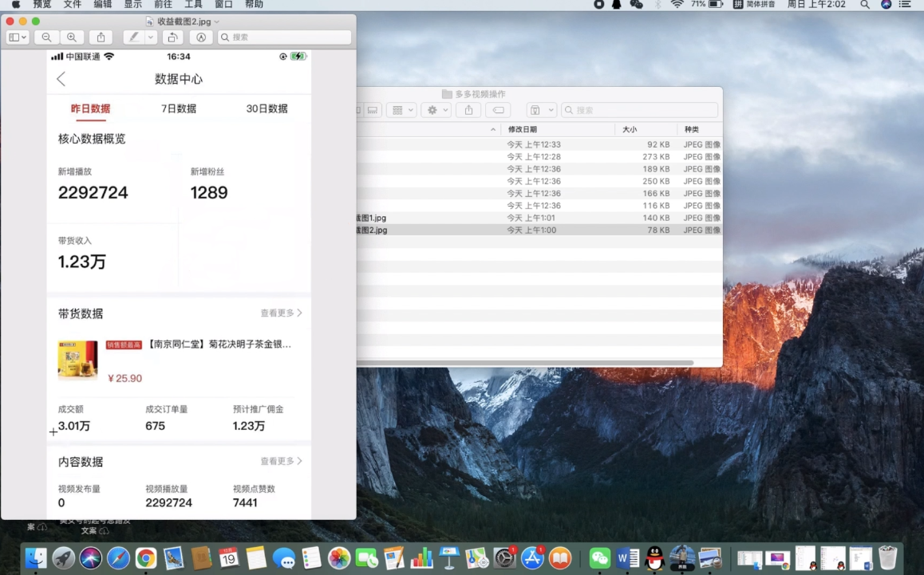Select the highlight pen tool in Preview
This screenshot has width=924, height=575.
click(134, 37)
